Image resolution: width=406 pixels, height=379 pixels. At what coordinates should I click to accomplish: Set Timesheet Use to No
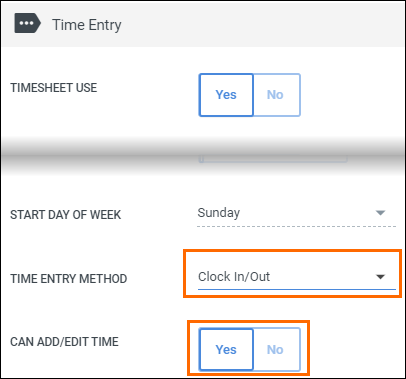tap(277, 95)
